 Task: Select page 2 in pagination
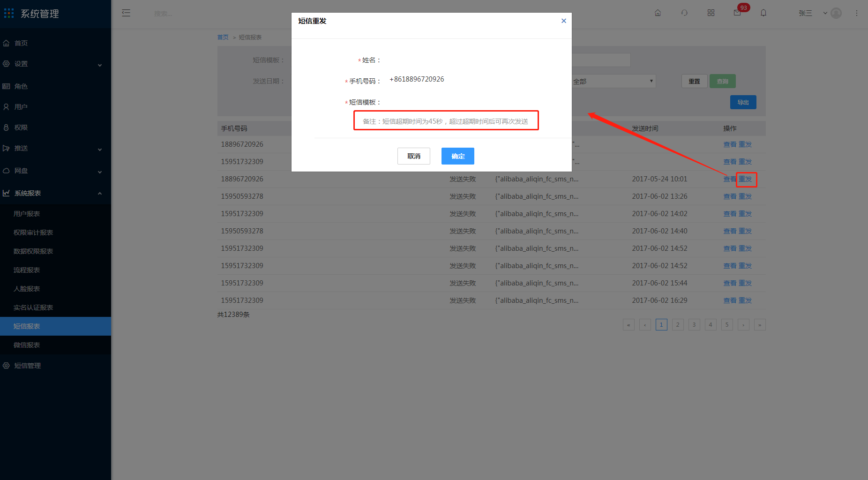[678, 324]
